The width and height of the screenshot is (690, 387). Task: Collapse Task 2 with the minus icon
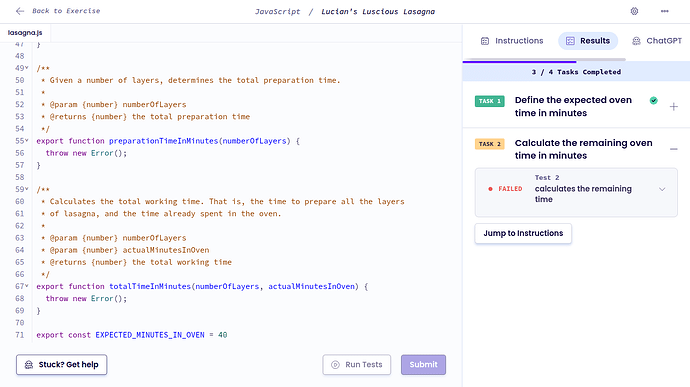pos(673,149)
